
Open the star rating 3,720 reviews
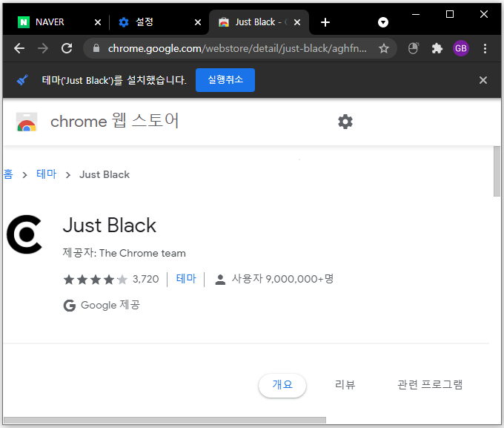pyautogui.click(x=111, y=279)
